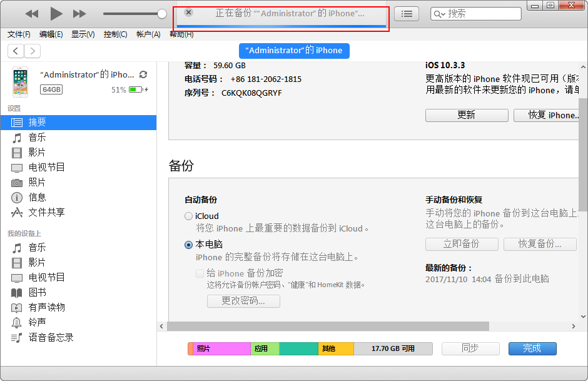Click the pink 照片 storage segment

coord(221,348)
